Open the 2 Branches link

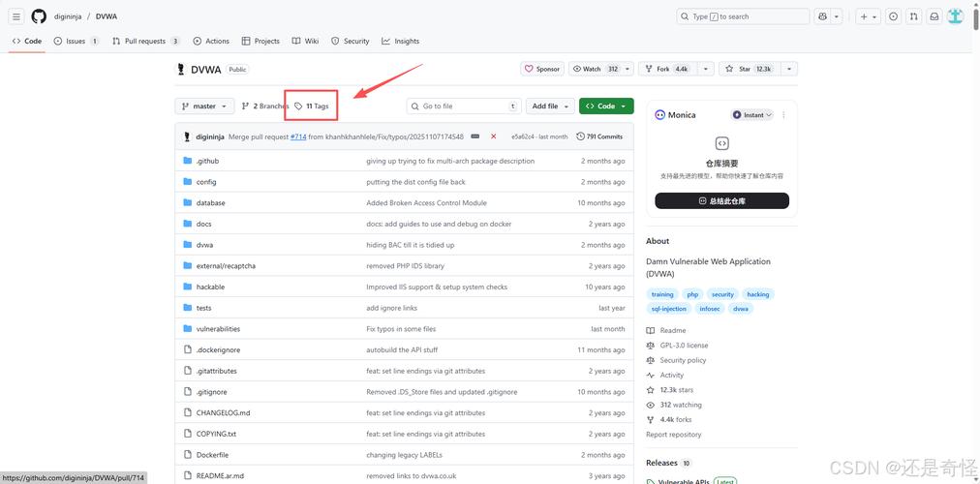coord(265,106)
